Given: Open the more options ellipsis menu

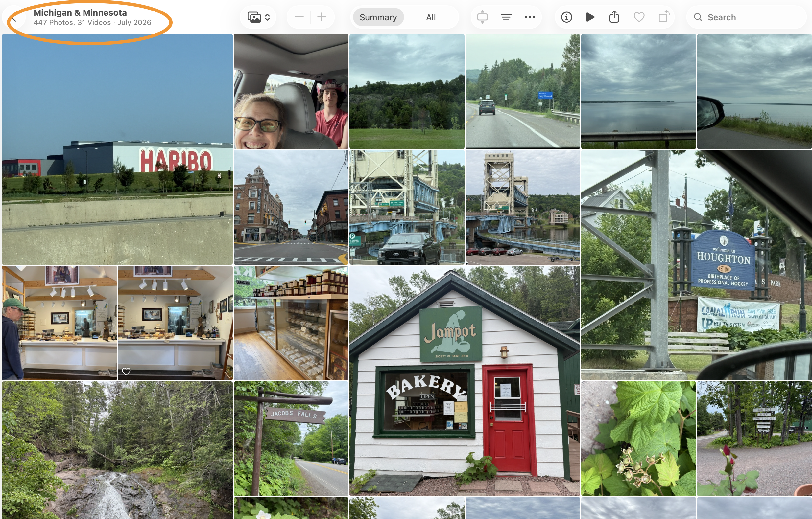Looking at the screenshot, I should [530, 17].
